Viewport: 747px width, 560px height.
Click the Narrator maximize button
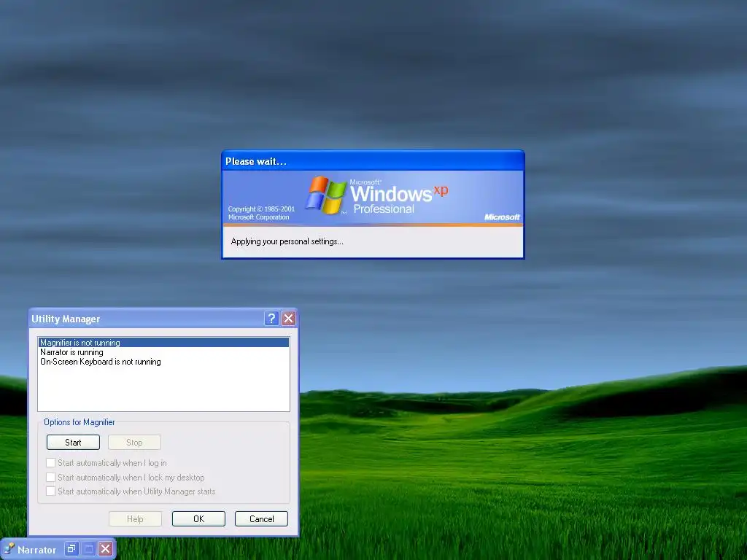point(88,548)
